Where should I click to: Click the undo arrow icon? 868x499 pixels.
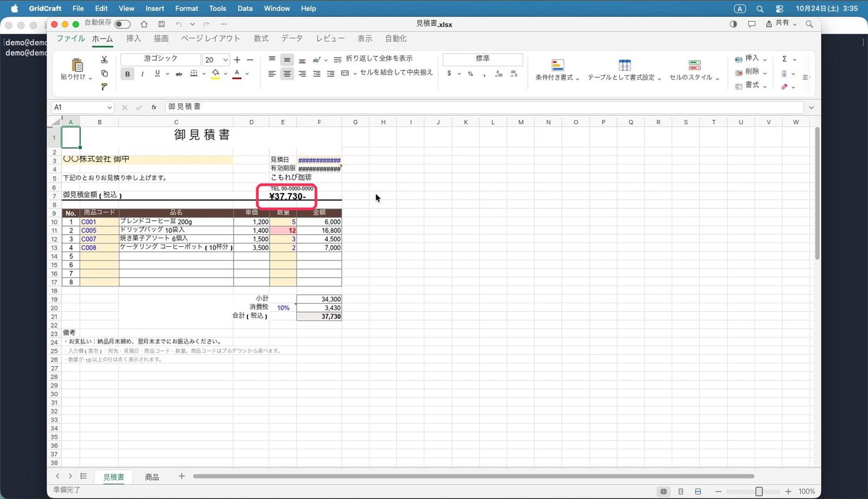click(178, 24)
